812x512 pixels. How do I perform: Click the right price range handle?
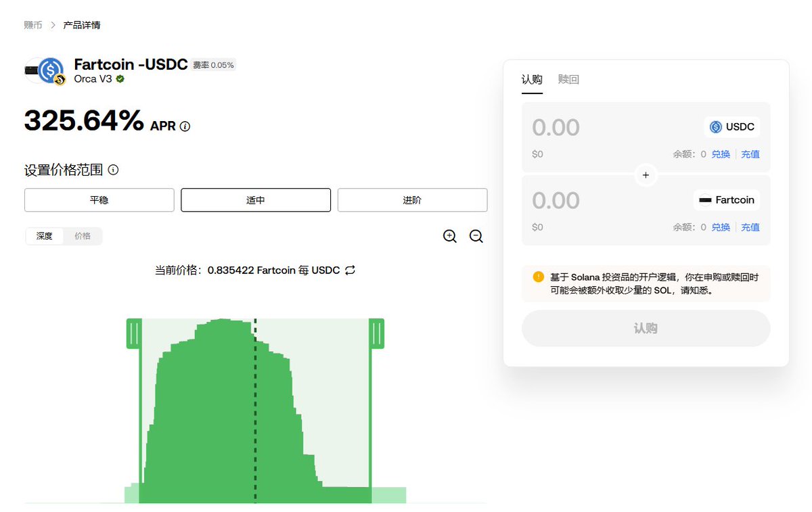click(x=377, y=333)
